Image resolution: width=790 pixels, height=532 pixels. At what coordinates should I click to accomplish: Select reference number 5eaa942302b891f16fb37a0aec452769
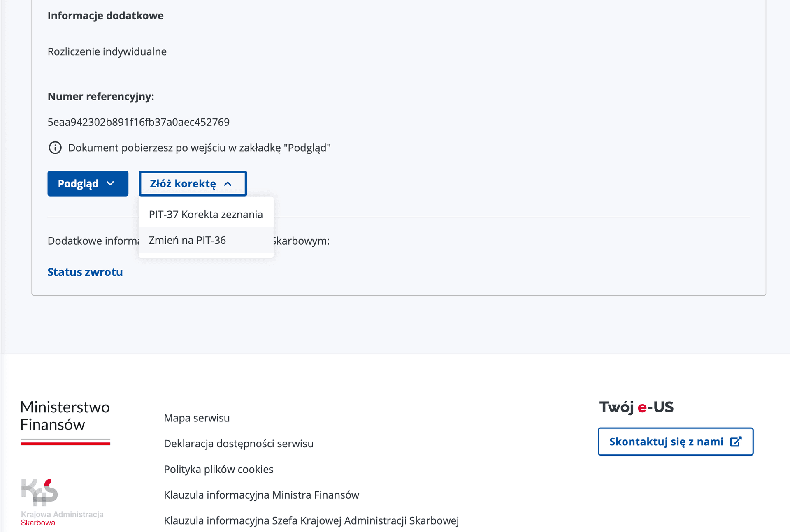pos(139,122)
